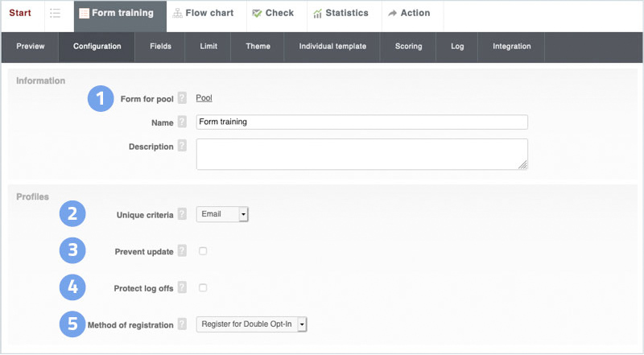Show help for Prevent update option
The width and height of the screenshot is (644, 355).
click(182, 251)
